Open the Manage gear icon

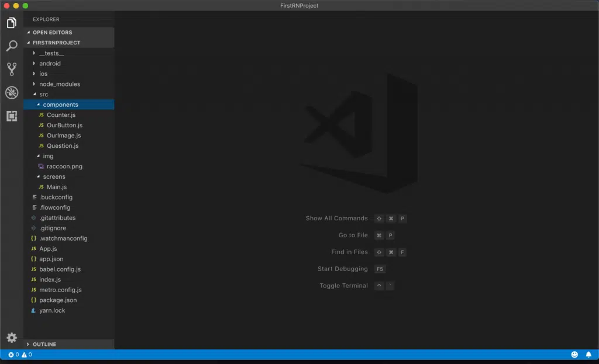click(11, 338)
